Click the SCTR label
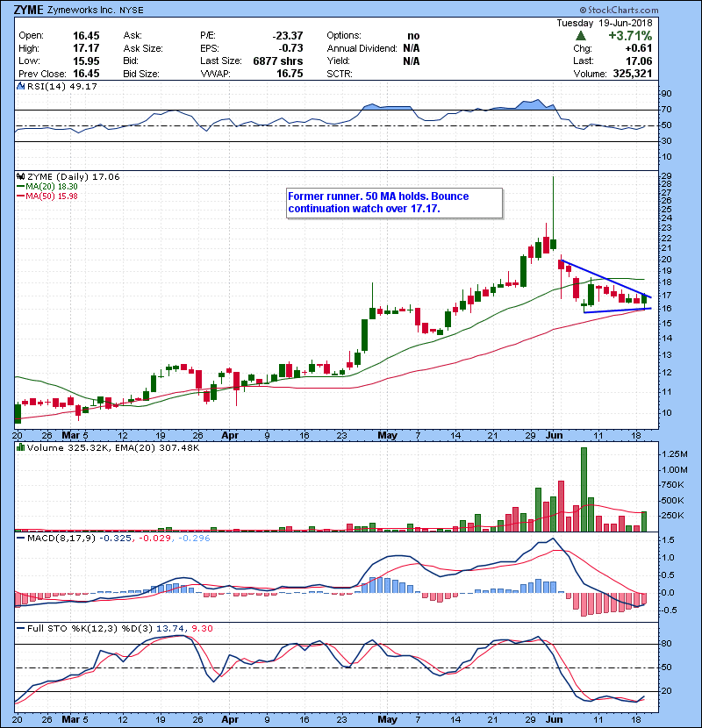 tap(339, 74)
